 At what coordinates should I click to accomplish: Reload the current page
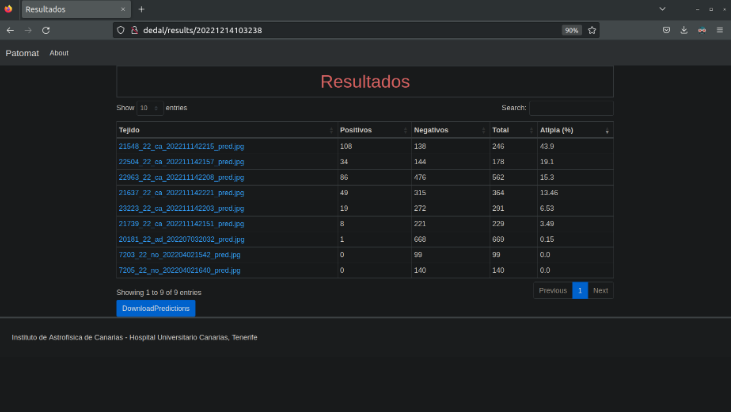46,30
